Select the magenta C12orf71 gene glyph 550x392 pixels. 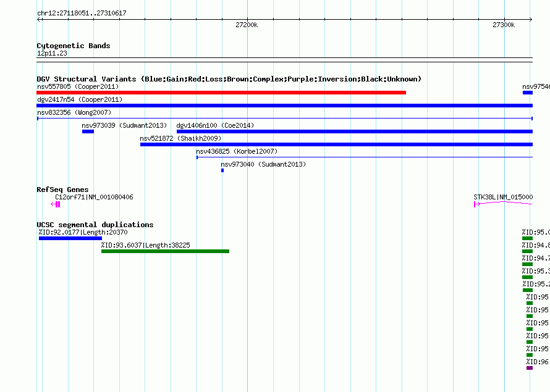pyautogui.click(x=56, y=204)
